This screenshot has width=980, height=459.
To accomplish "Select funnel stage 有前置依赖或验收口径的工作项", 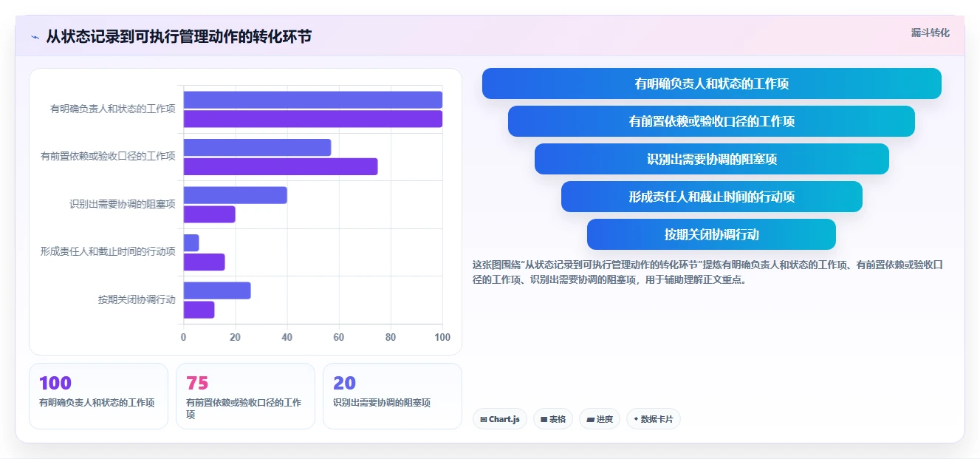I will click(x=712, y=121).
